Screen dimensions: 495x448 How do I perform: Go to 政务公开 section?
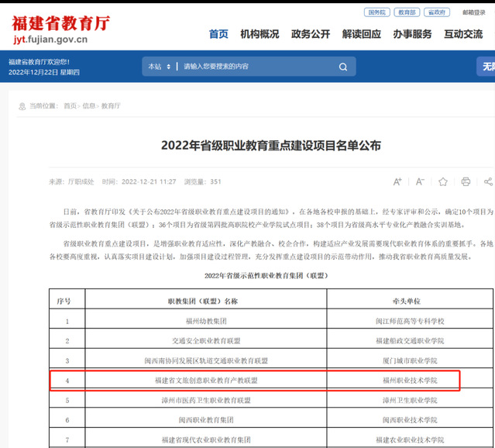coord(311,34)
